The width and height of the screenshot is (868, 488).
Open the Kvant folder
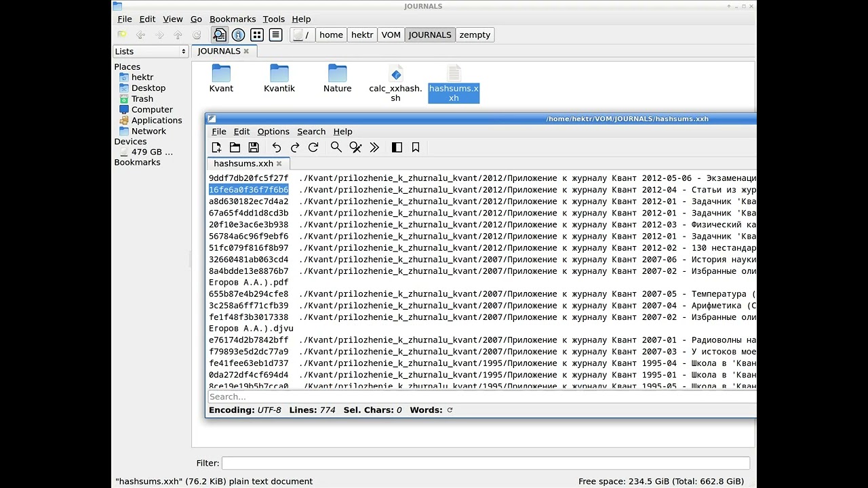coord(221,79)
